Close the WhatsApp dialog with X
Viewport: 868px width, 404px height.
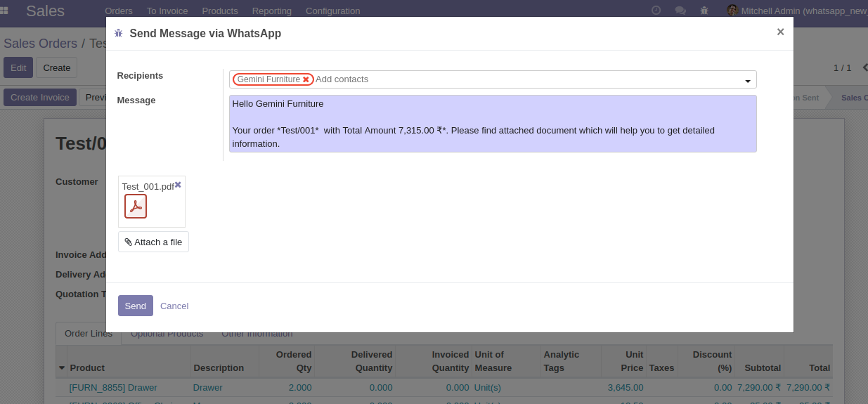[780, 32]
